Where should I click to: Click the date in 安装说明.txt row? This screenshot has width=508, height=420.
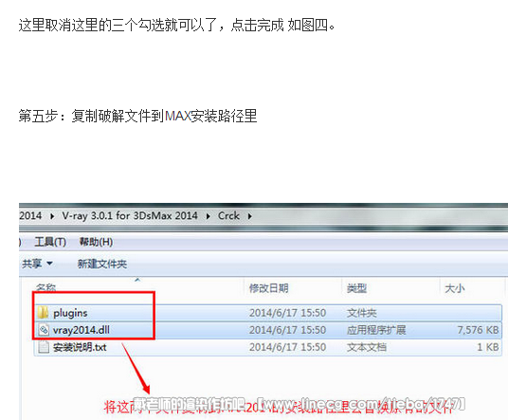(288, 347)
